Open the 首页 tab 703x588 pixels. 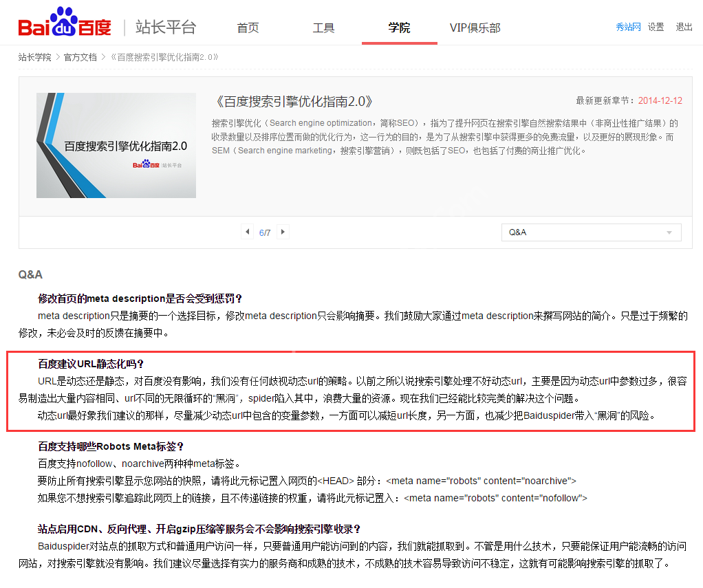click(248, 28)
